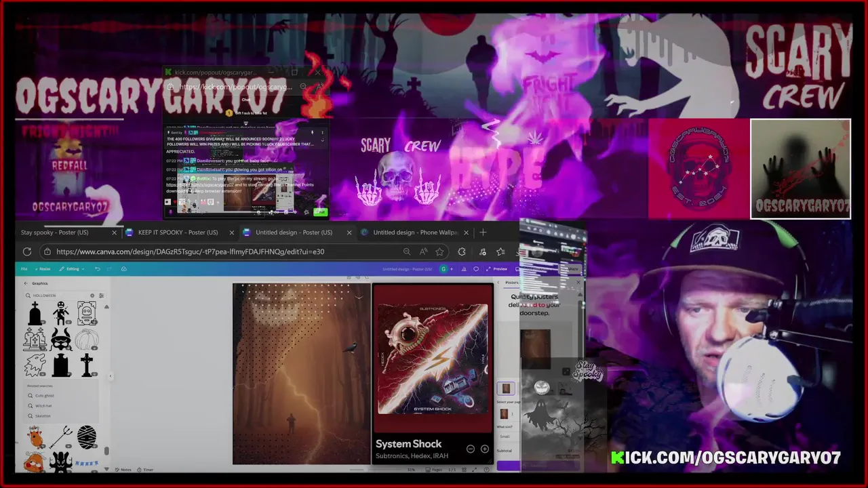Open the Canva analytics chart icon
The height and width of the screenshot is (488, 868).
[464, 269]
